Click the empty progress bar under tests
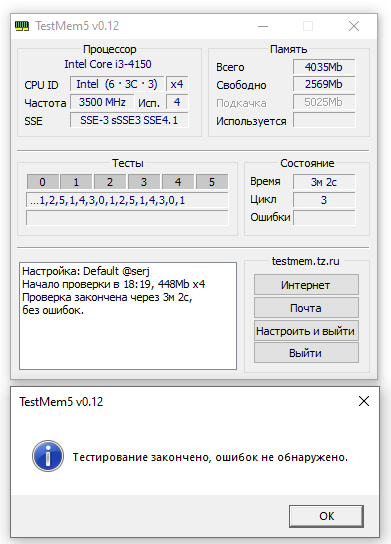391x544 pixels. [x=127, y=218]
